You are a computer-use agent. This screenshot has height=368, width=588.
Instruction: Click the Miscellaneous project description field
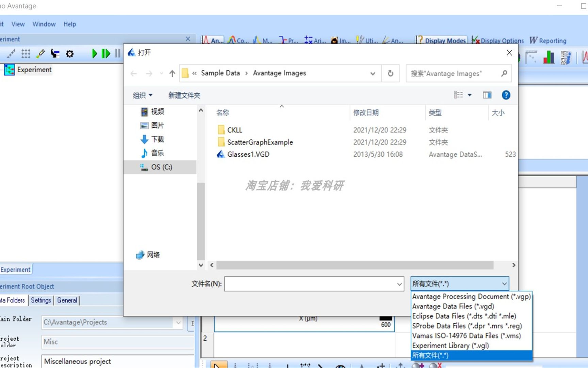coord(118,361)
